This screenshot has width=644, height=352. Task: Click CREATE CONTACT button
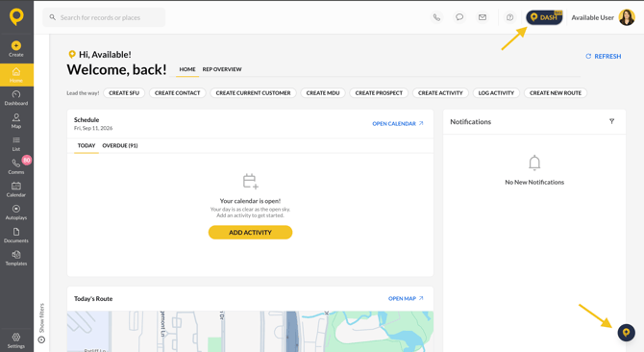[x=178, y=93]
